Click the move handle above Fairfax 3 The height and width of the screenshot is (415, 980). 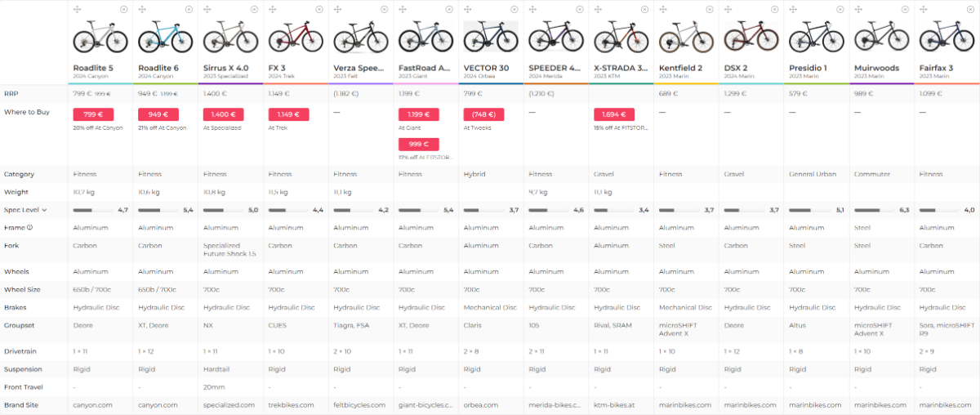923,9
